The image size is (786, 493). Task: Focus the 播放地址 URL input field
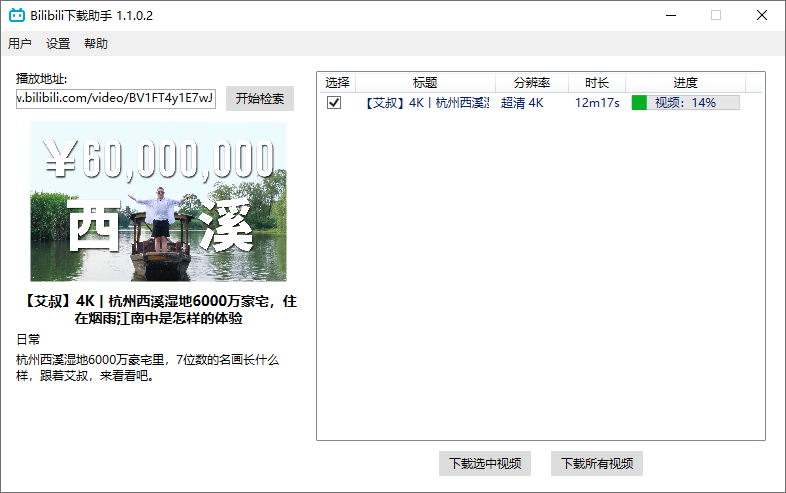pos(116,98)
